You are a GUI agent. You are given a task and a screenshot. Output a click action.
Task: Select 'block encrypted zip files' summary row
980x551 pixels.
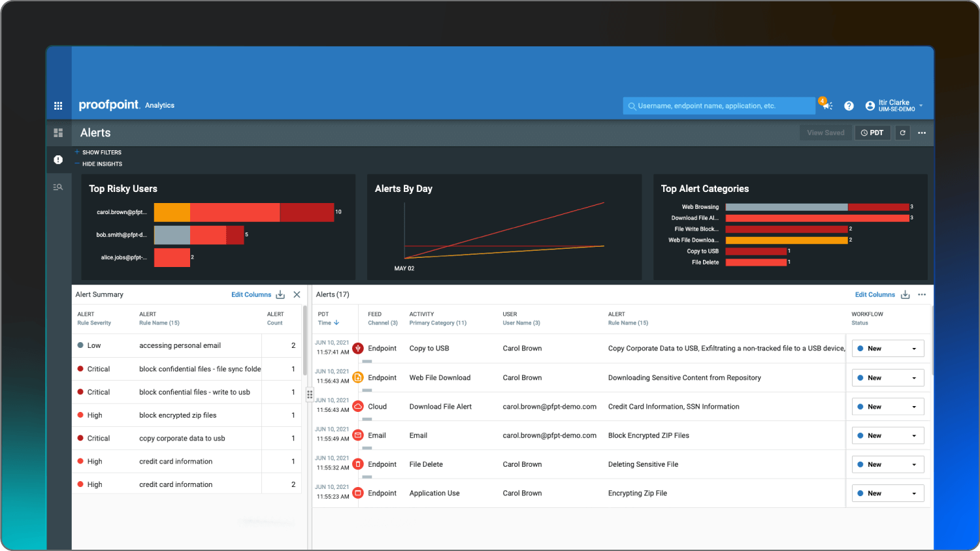pos(187,415)
